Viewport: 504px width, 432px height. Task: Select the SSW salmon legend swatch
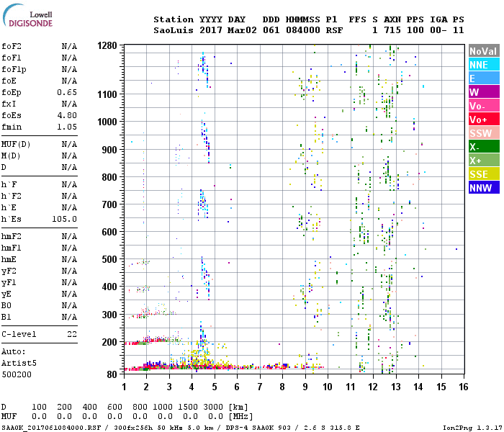tap(484, 133)
